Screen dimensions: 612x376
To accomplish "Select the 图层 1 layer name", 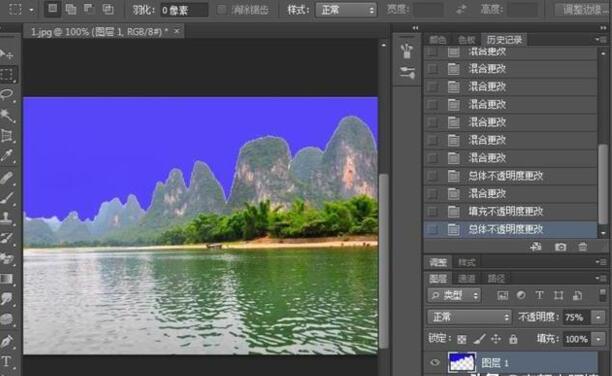I will click(x=495, y=363).
